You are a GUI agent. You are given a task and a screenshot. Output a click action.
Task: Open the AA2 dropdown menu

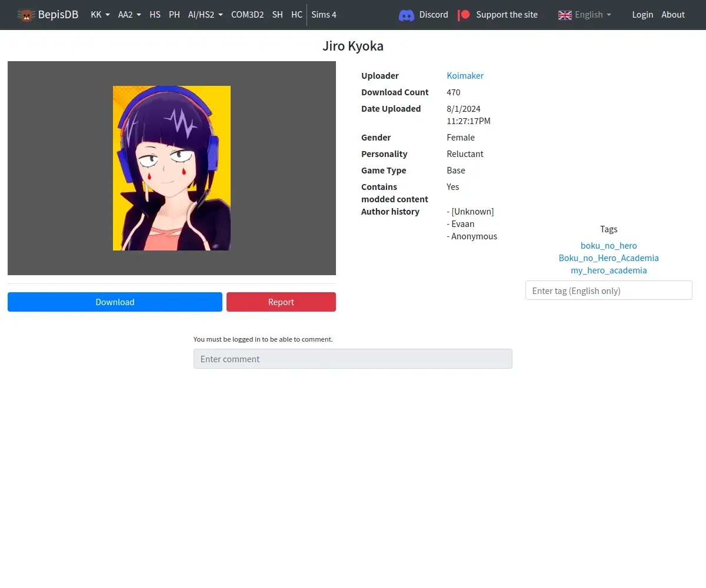pyautogui.click(x=129, y=15)
